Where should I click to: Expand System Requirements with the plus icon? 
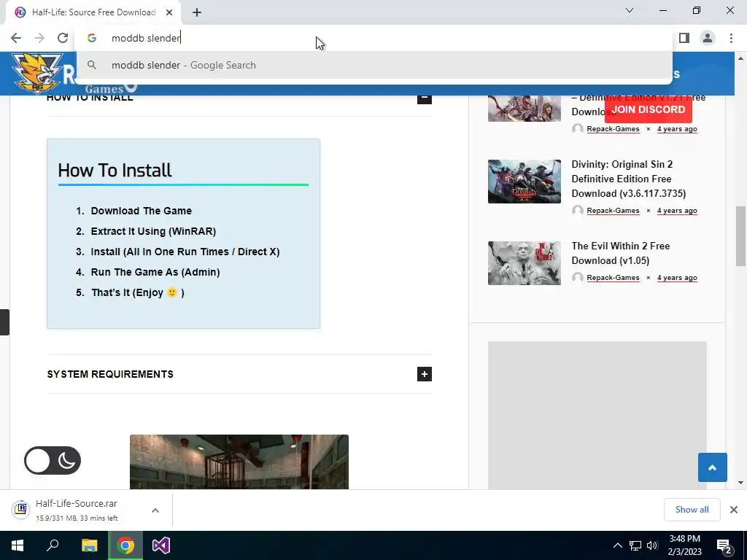click(425, 374)
